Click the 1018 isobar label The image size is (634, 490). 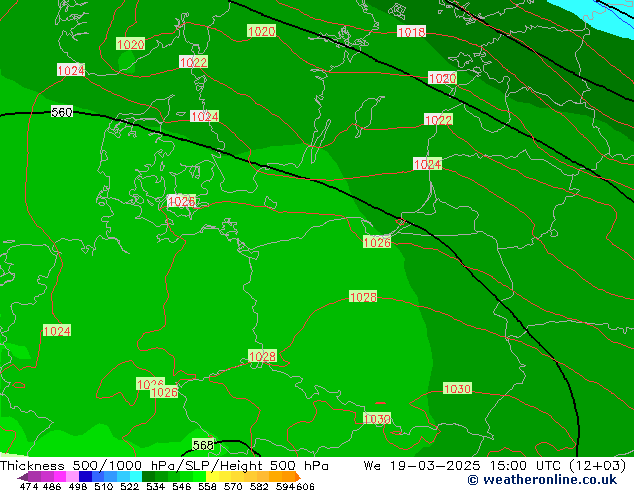[411, 32]
